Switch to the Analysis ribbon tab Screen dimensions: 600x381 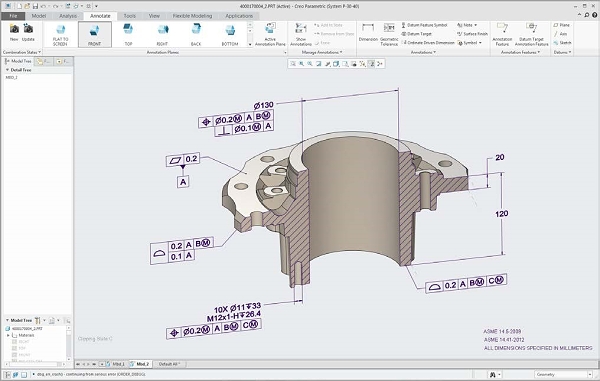pyautogui.click(x=68, y=16)
